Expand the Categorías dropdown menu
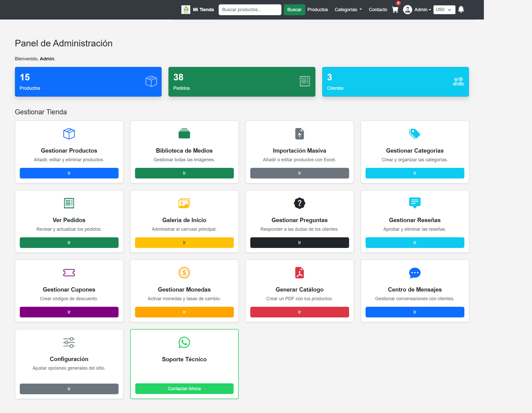 click(348, 10)
